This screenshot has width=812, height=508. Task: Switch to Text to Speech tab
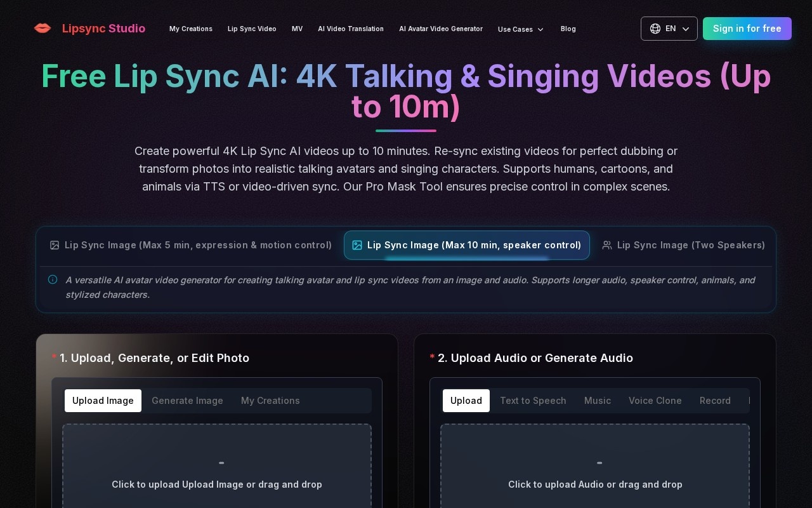click(533, 401)
